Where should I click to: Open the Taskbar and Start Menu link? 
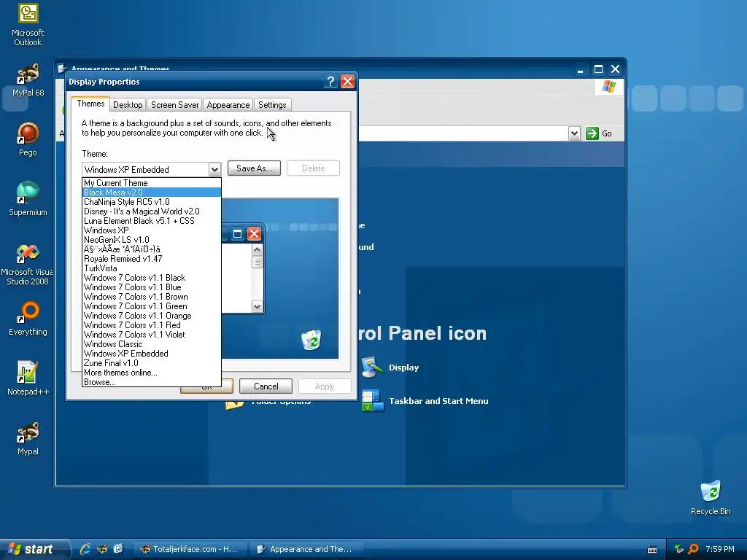click(x=438, y=401)
